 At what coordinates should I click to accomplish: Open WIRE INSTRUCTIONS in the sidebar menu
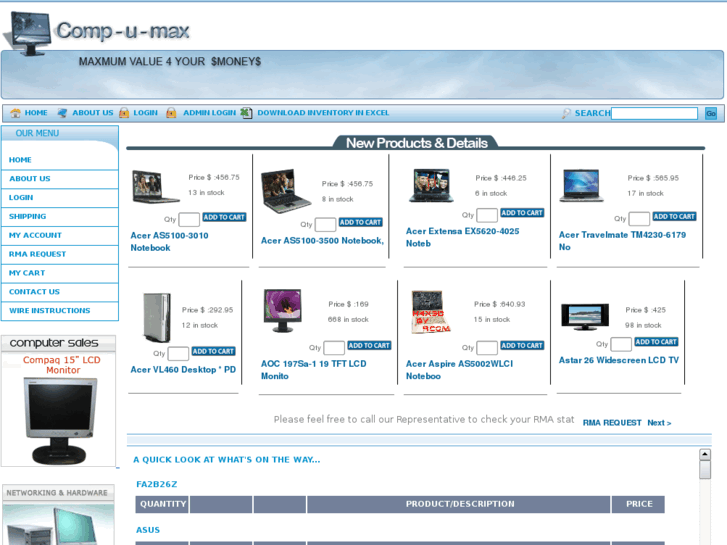(x=50, y=311)
